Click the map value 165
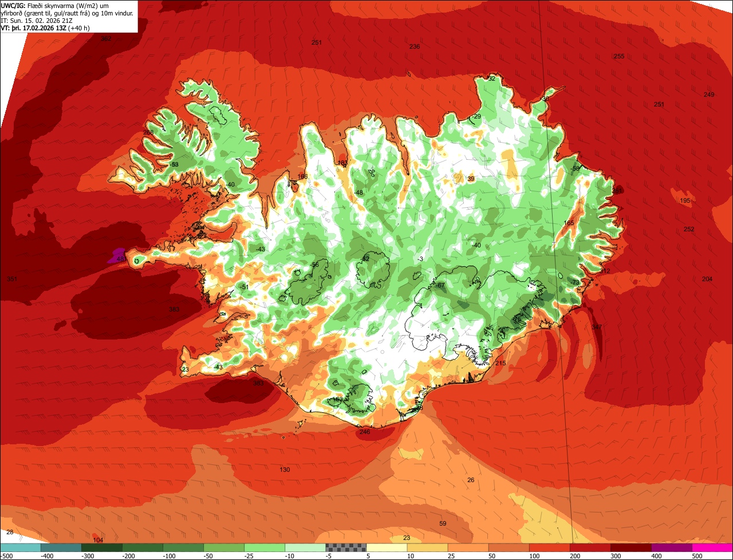Image resolution: width=733 pixels, height=560 pixels. 569,223
